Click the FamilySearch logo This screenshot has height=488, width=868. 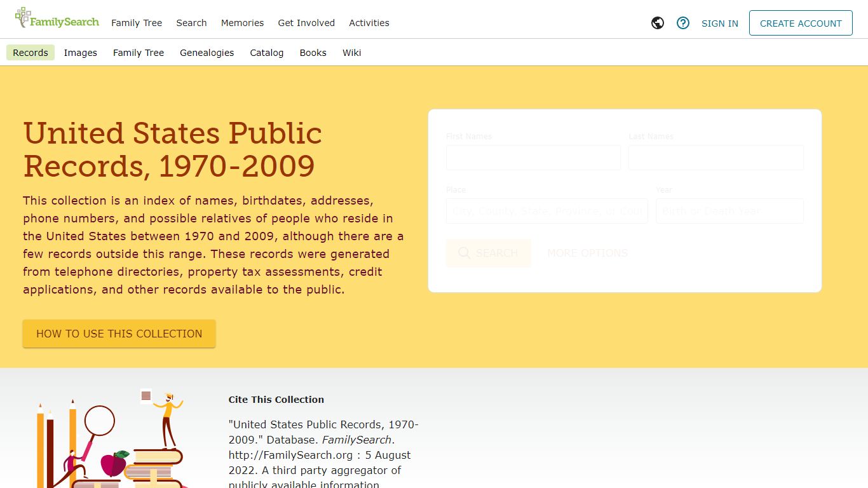pyautogui.click(x=57, y=18)
